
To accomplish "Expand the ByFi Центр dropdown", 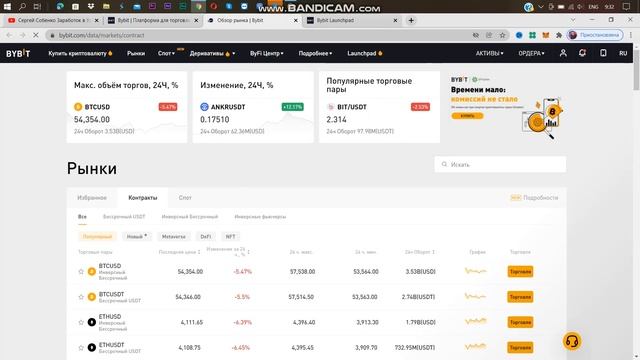I will tap(267, 53).
